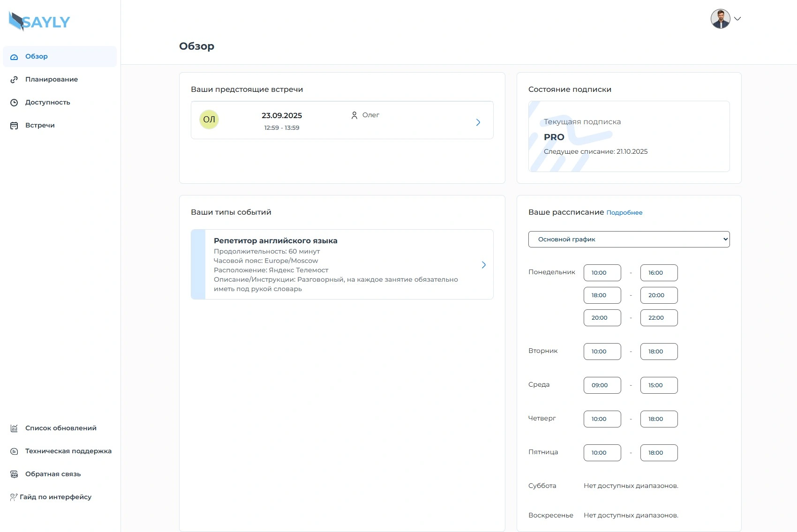
Task: Click the Список обновлений chart icon
Action: pyautogui.click(x=14, y=428)
